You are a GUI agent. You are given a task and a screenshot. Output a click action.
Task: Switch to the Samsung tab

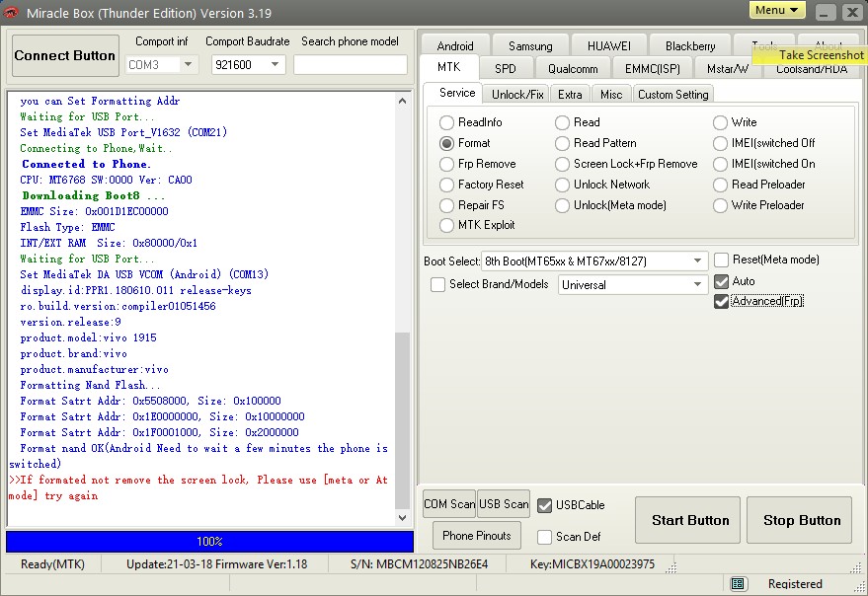[x=530, y=45]
